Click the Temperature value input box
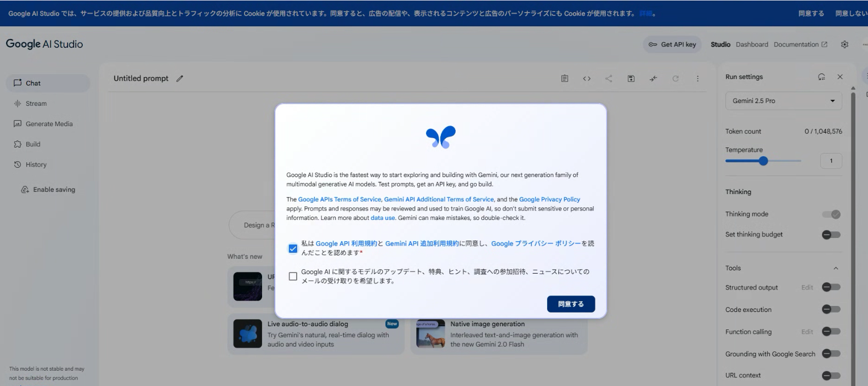 831,161
